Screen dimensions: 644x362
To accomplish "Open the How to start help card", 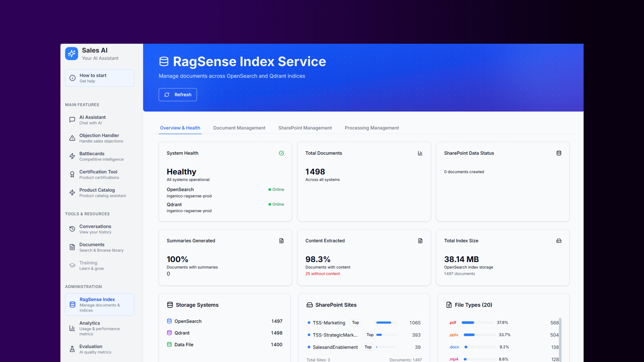I will [99, 78].
